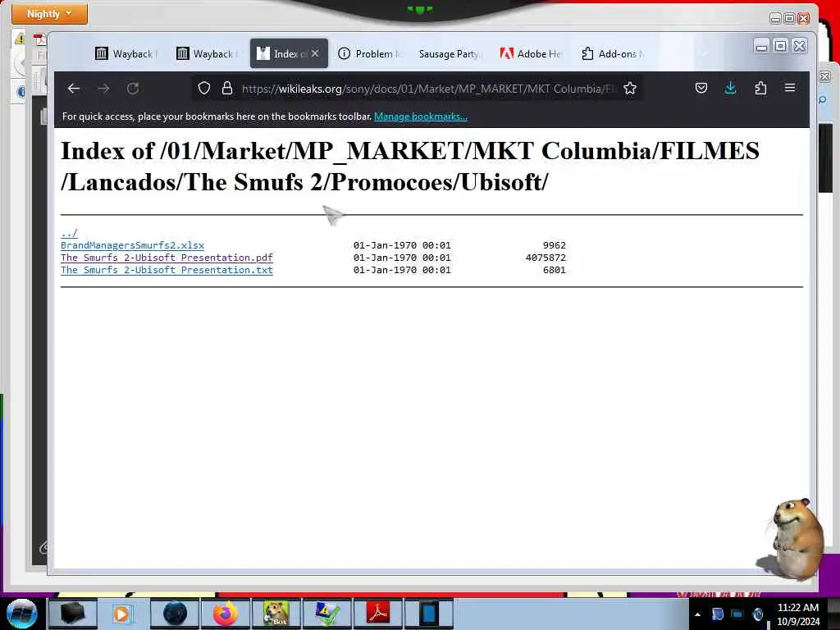Switch to the Sausage Party tab
The width and height of the screenshot is (840, 630).
click(450, 53)
